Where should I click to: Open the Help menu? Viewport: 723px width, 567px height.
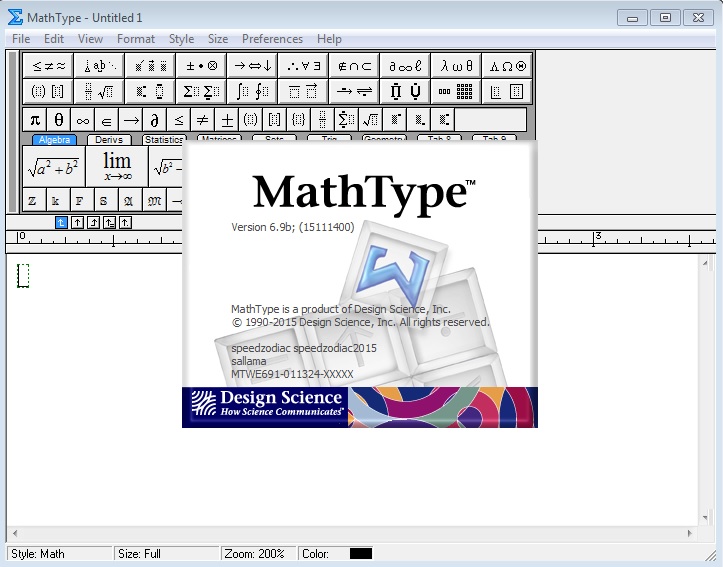point(329,39)
